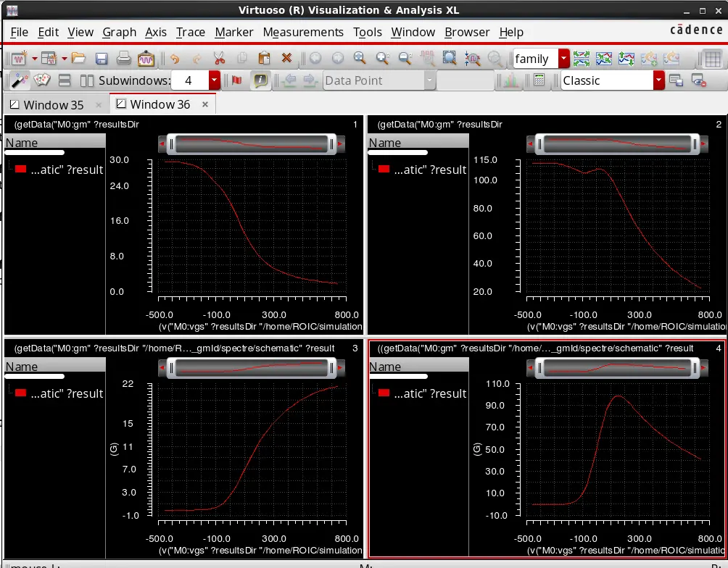The width and height of the screenshot is (728, 568).
Task: Toggle the grid display button
Action: pyautogui.click(x=712, y=59)
